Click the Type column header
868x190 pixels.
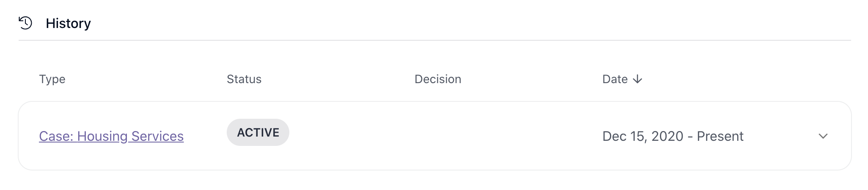pyautogui.click(x=52, y=79)
